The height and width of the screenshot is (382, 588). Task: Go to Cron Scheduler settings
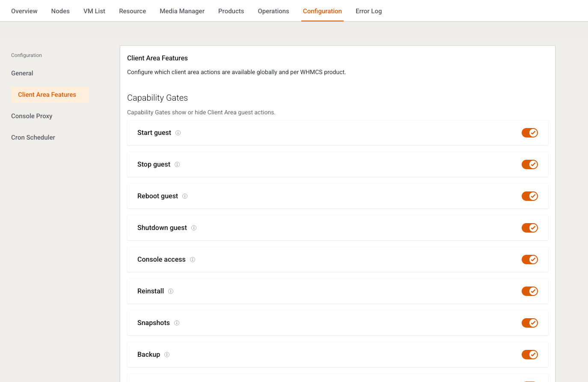tap(33, 137)
